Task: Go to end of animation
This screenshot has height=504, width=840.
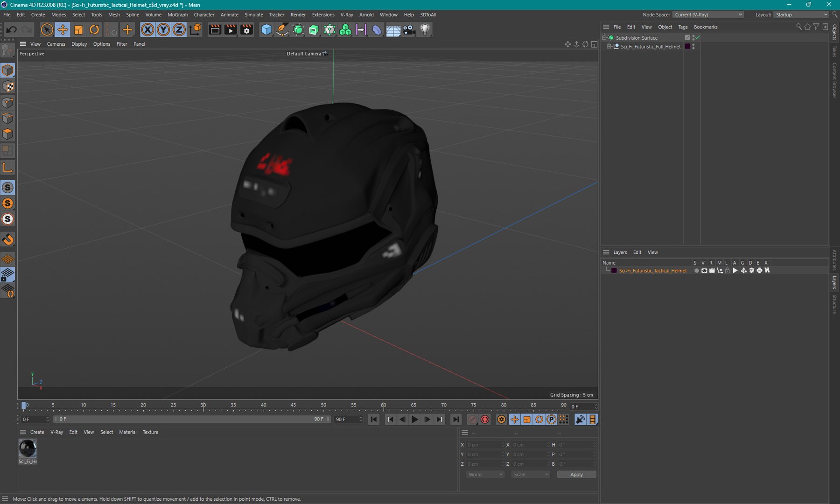Action: [455, 420]
